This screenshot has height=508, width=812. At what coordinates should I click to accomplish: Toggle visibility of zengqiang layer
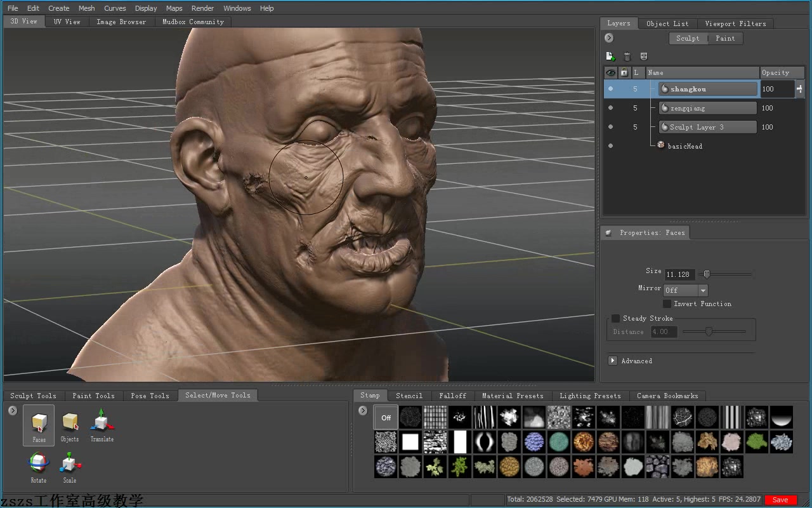point(610,108)
